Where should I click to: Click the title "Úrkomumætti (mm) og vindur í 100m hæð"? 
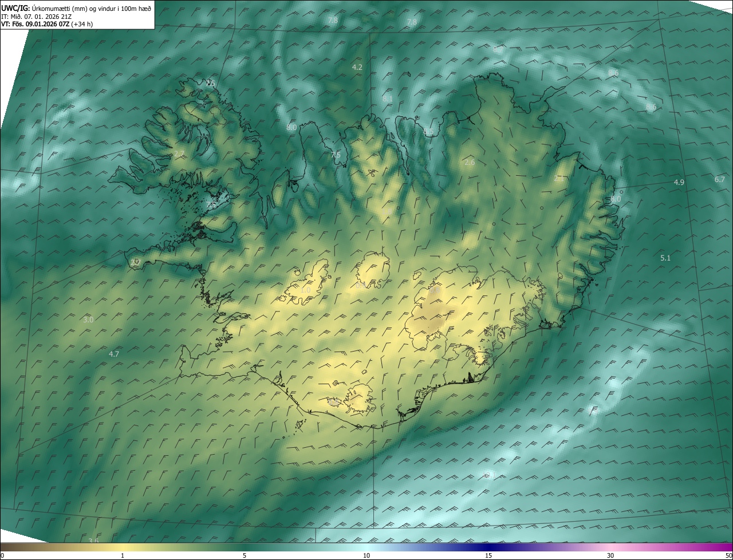tap(92, 8)
